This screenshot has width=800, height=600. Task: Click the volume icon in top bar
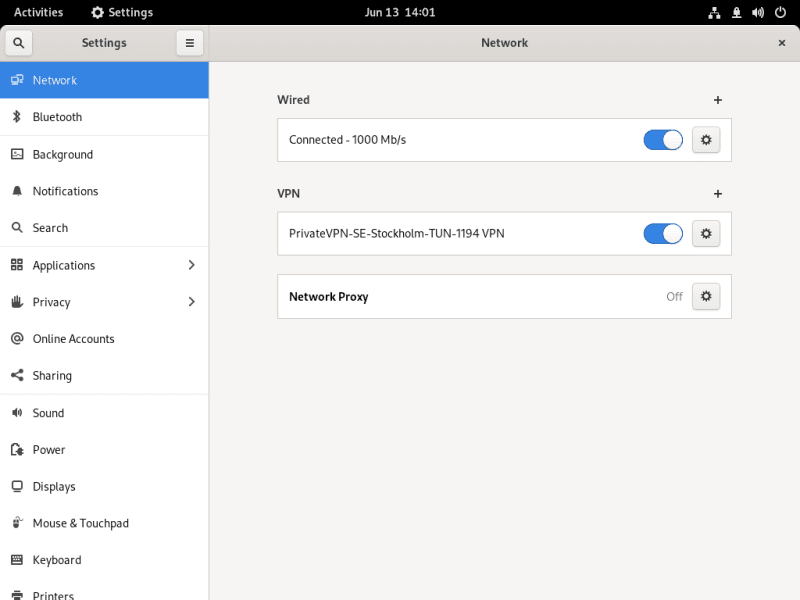coord(758,13)
